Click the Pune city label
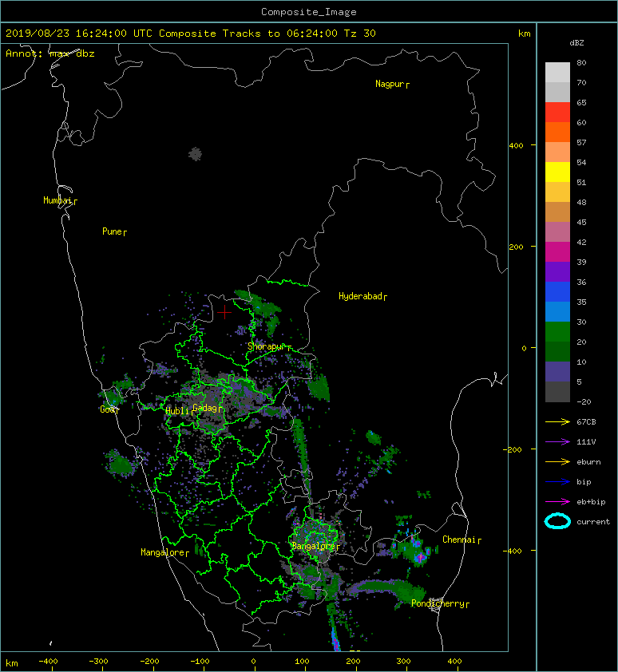Image resolution: width=618 pixels, height=672 pixels. 112,231
